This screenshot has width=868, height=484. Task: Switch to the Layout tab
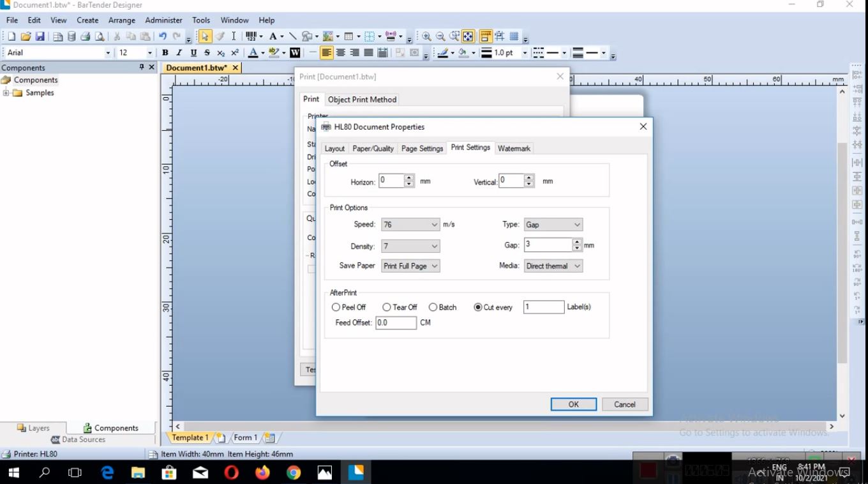click(x=334, y=148)
